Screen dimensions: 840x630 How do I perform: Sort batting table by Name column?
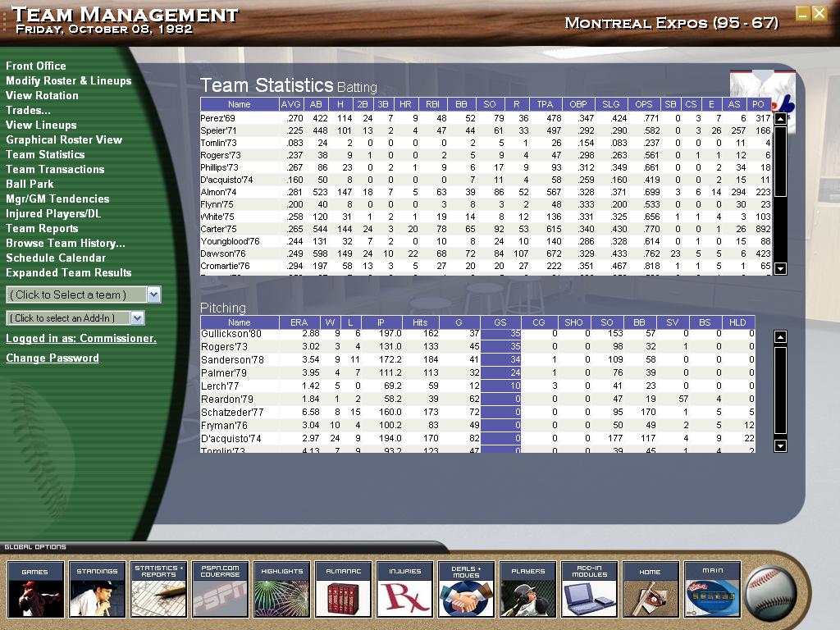pyautogui.click(x=240, y=104)
